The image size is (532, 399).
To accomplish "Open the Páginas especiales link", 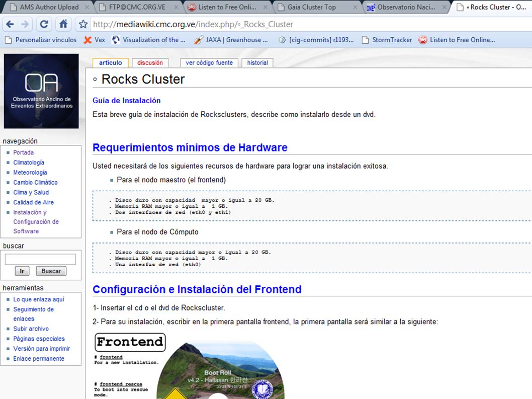I will coord(39,339).
